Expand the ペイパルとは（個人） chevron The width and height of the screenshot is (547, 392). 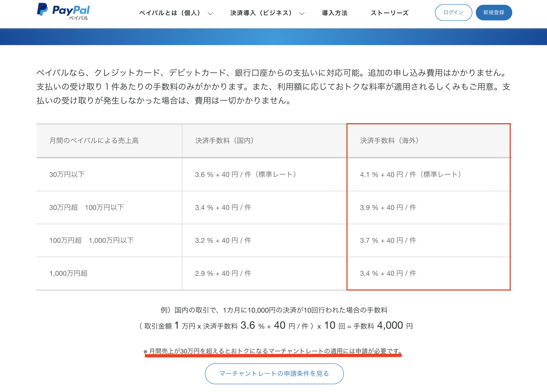210,14
